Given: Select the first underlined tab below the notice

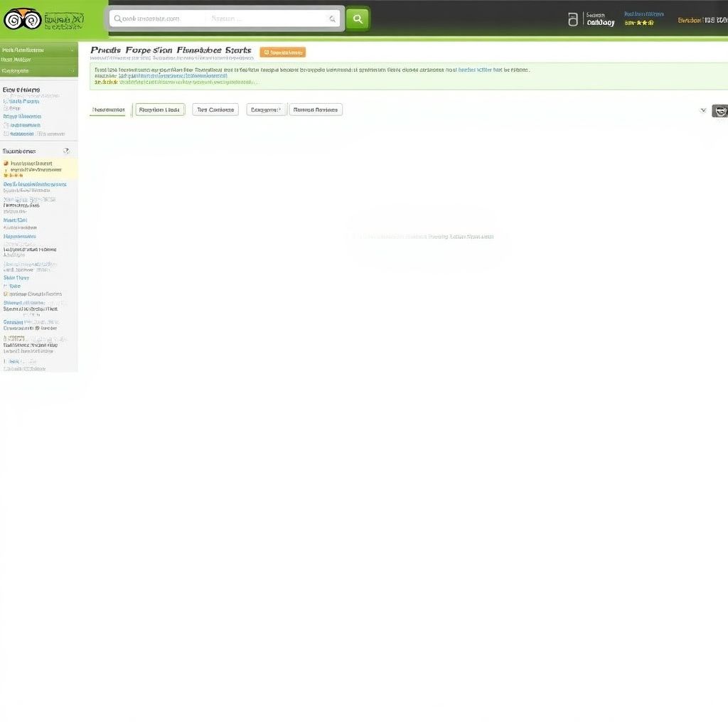Looking at the screenshot, I should coord(108,110).
